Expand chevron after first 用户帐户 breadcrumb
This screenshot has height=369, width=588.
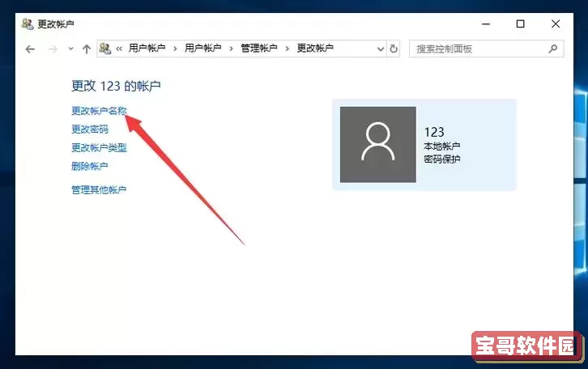point(175,49)
